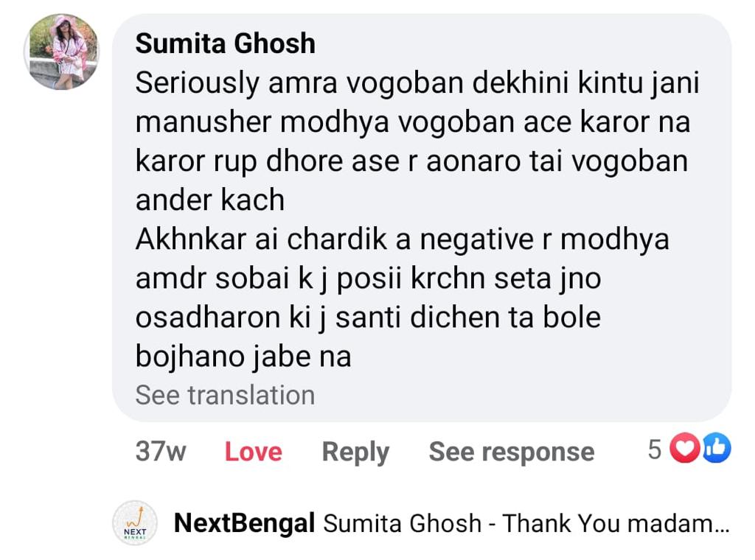The width and height of the screenshot is (755, 560).
Task: Click Sumita Ghosh mention in NextBengal reply
Action: click(403, 524)
